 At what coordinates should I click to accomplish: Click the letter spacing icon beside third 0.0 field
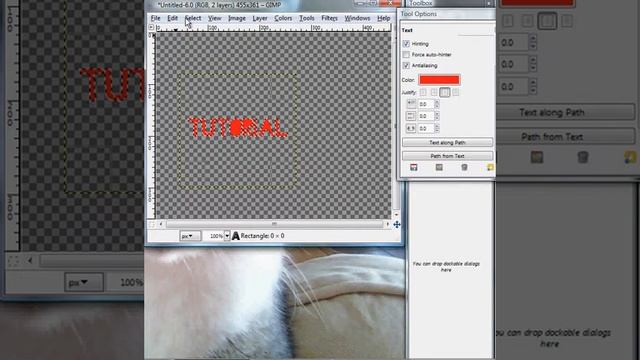pos(411,129)
